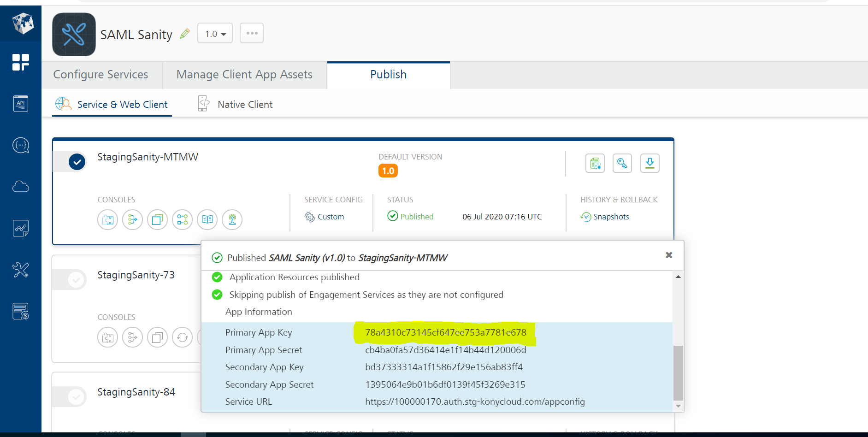
Task: Select the tools/utilities icon in sidebar
Action: point(20,270)
